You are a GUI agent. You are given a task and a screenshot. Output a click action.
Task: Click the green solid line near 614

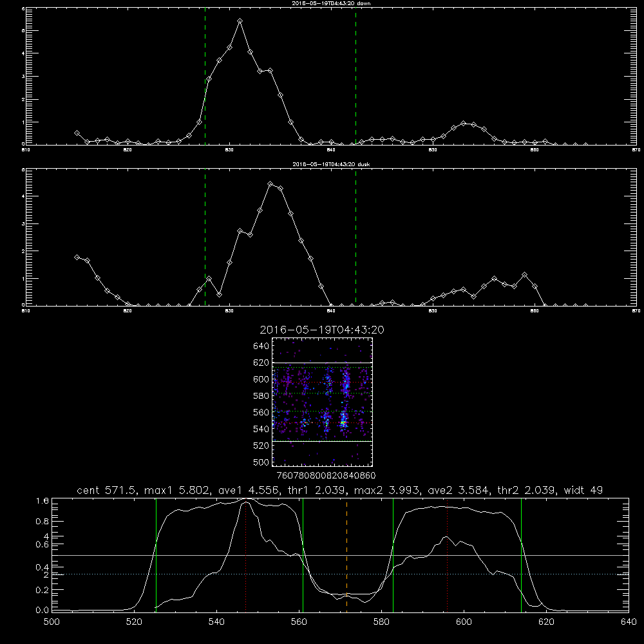click(x=521, y=555)
